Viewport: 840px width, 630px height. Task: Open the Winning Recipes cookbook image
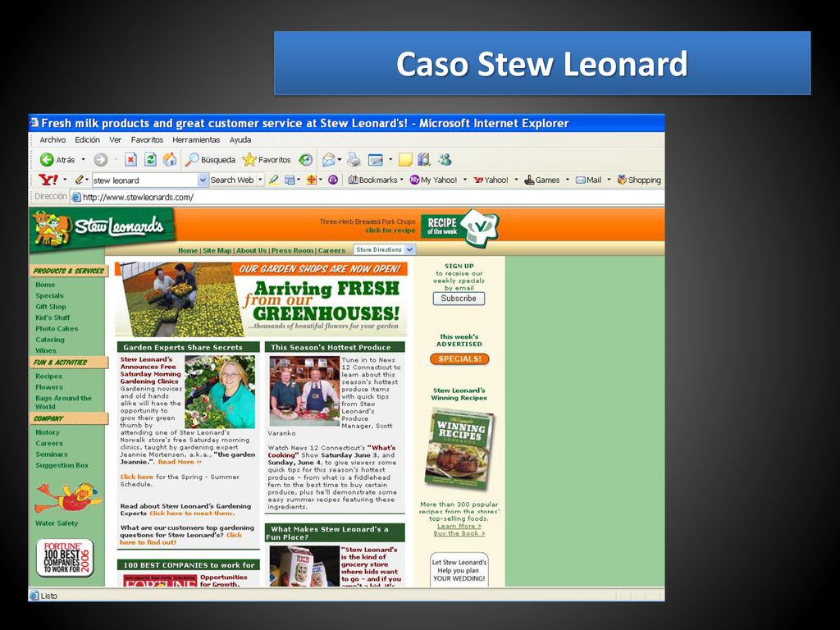[x=459, y=449]
